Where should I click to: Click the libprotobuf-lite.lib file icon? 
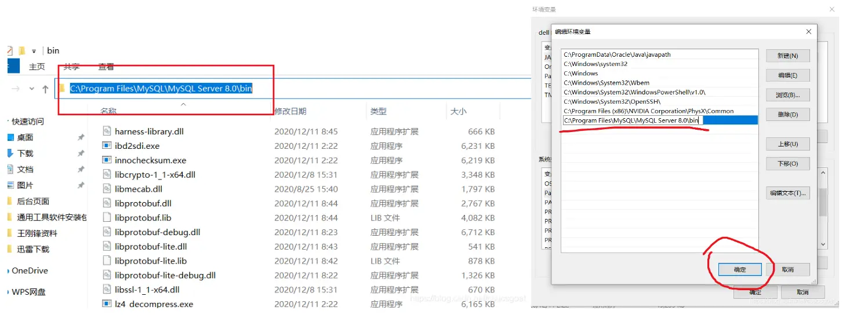pos(106,261)
